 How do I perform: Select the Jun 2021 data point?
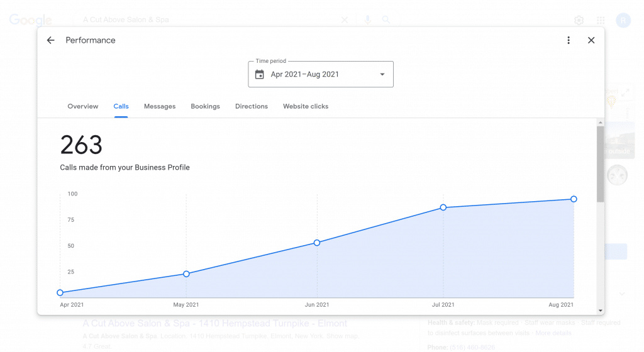pos(317,243)
